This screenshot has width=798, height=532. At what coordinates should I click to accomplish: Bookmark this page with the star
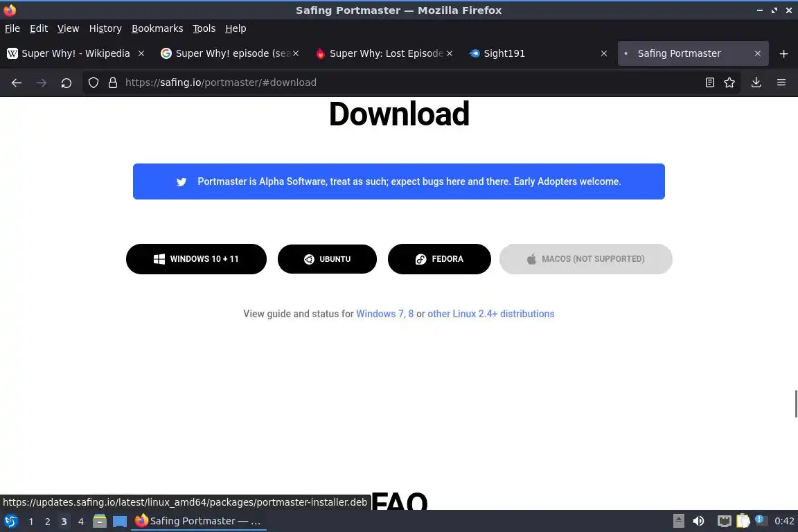click(729, 82)
